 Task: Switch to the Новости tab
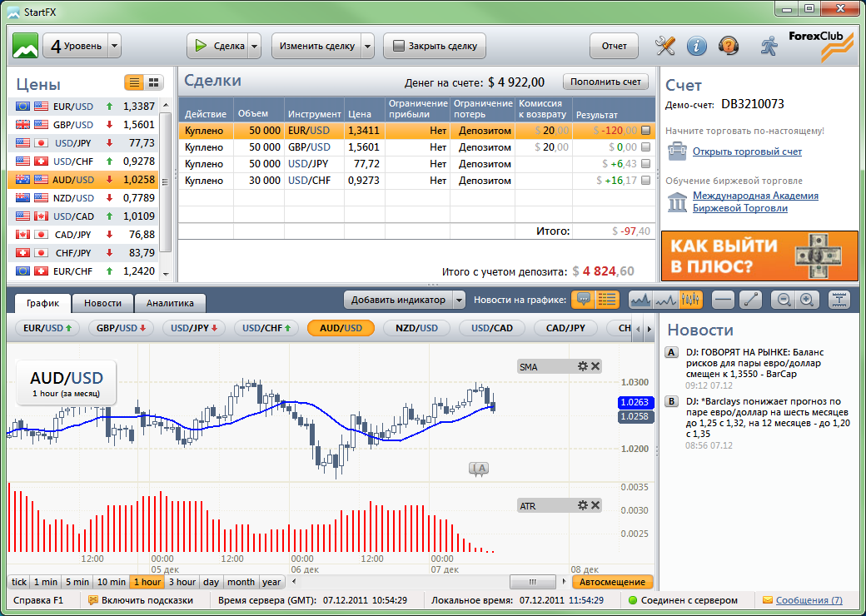pos(102,304)
